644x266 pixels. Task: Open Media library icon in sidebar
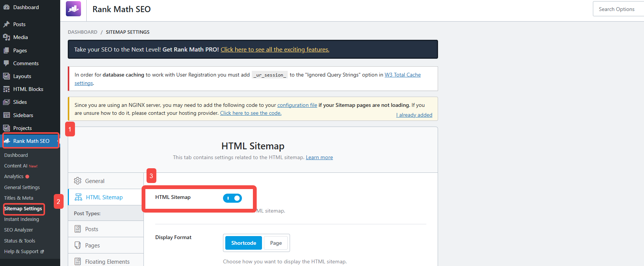[6, 37]
